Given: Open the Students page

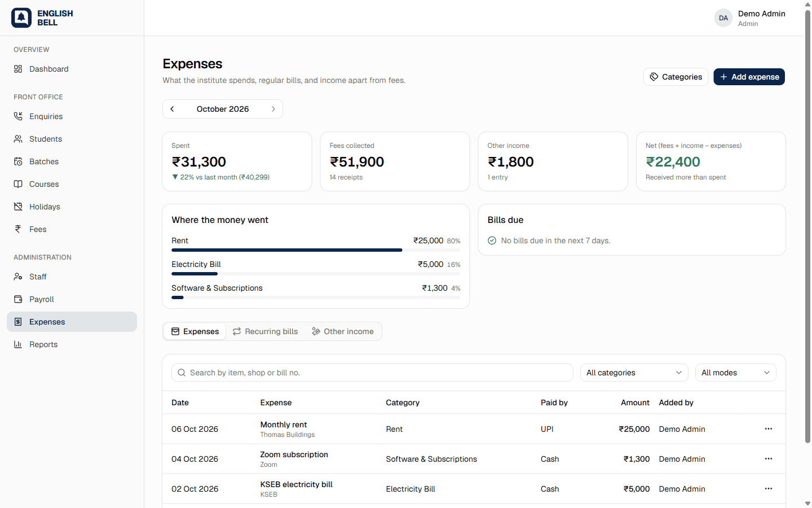Looking at the screenshot, I should pos(72,139).
